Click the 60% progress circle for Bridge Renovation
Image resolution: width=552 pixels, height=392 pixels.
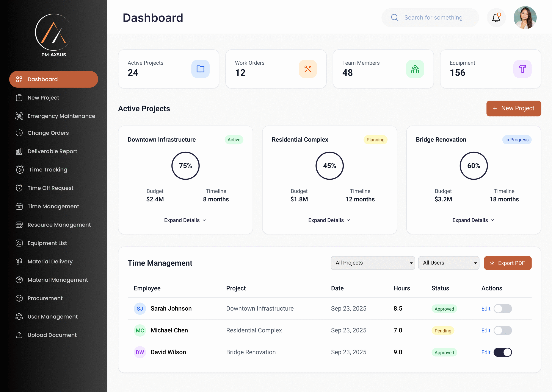(x=474, y=166)
